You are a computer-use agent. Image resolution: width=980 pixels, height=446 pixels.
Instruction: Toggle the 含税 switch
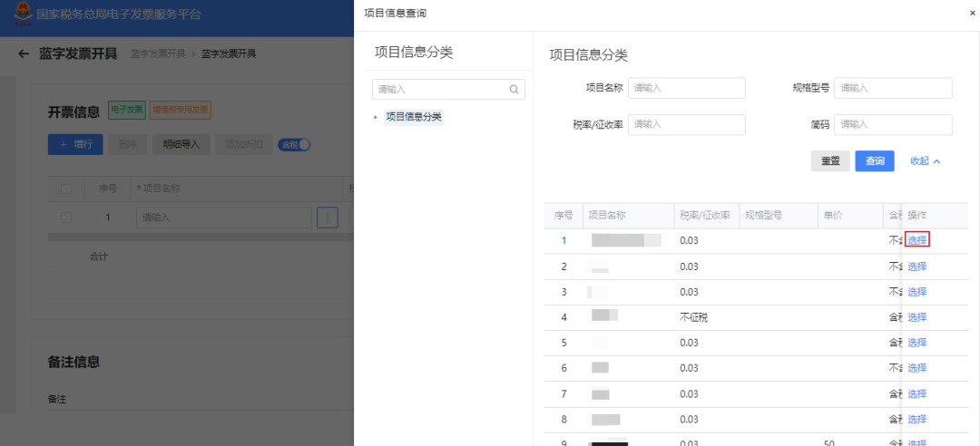294,144
